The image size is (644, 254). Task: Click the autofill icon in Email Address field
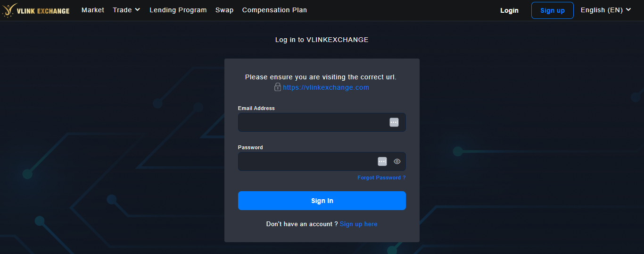394,122
